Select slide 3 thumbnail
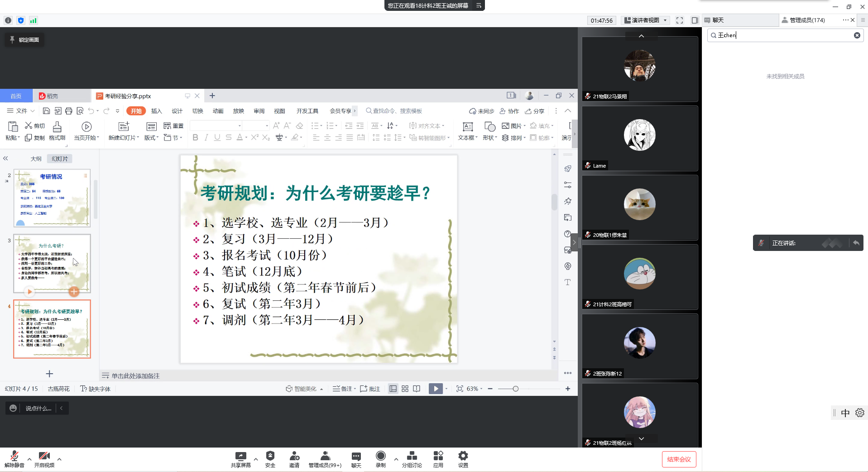Image resolution: width=868 pixels, height=472 pixels. click(x=52, y=263)
